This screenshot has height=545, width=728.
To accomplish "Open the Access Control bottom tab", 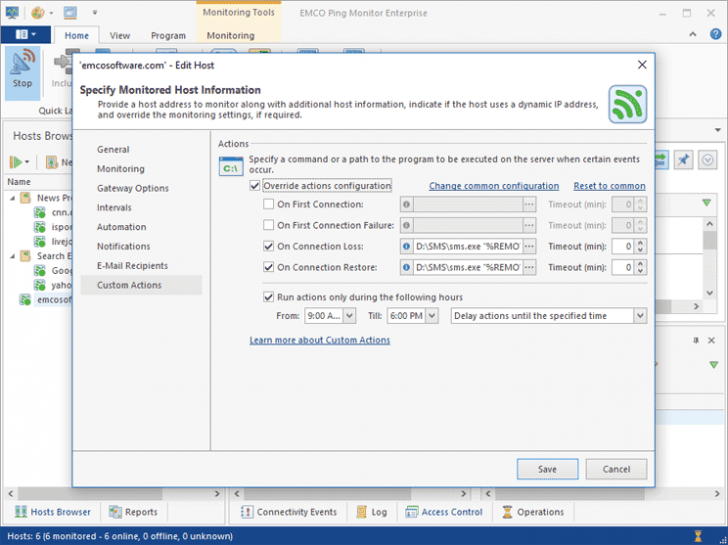I will pos(444,512).
